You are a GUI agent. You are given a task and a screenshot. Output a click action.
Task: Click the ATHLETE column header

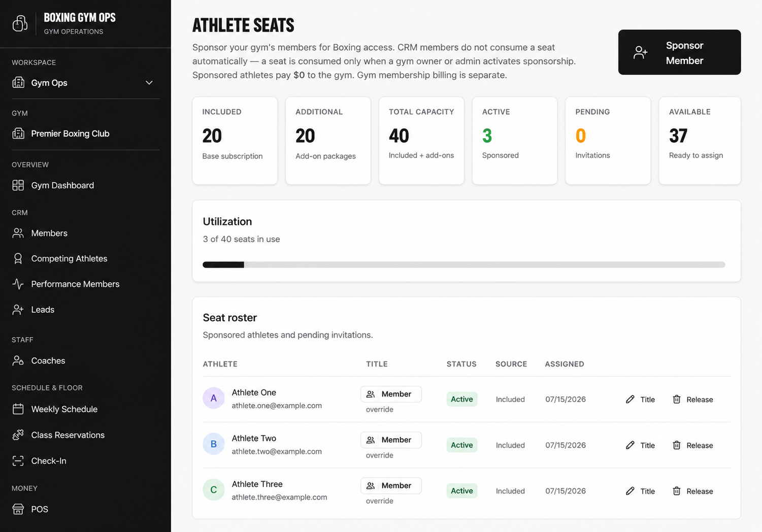(220, 364)
